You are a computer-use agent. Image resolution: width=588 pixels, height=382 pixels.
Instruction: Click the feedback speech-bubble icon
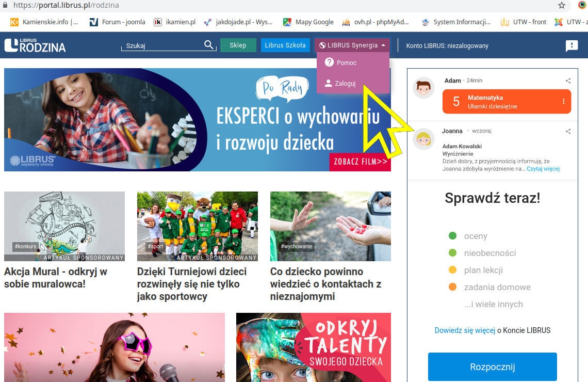point(571,46)
